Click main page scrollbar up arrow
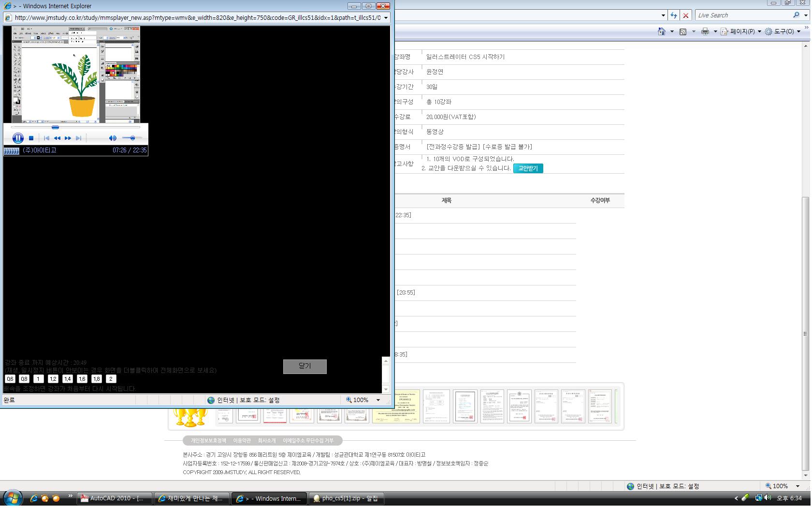812x508 pixels. (x=805, y=46)
